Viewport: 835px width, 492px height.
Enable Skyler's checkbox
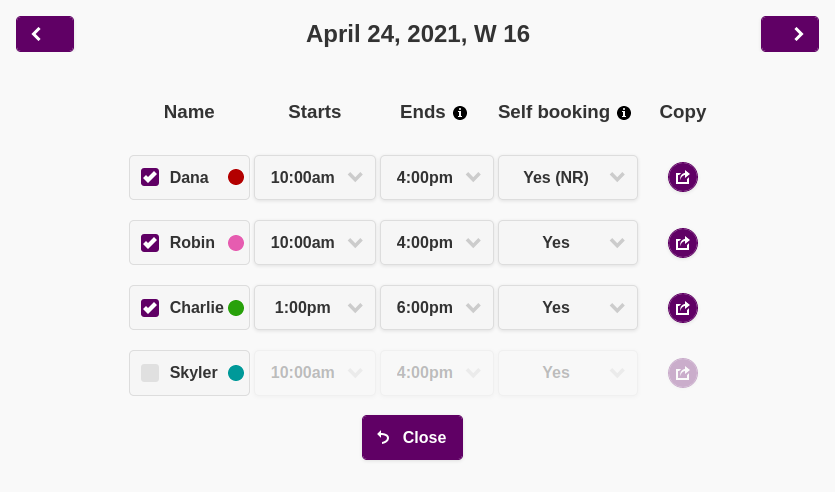(x=150, y=373)
